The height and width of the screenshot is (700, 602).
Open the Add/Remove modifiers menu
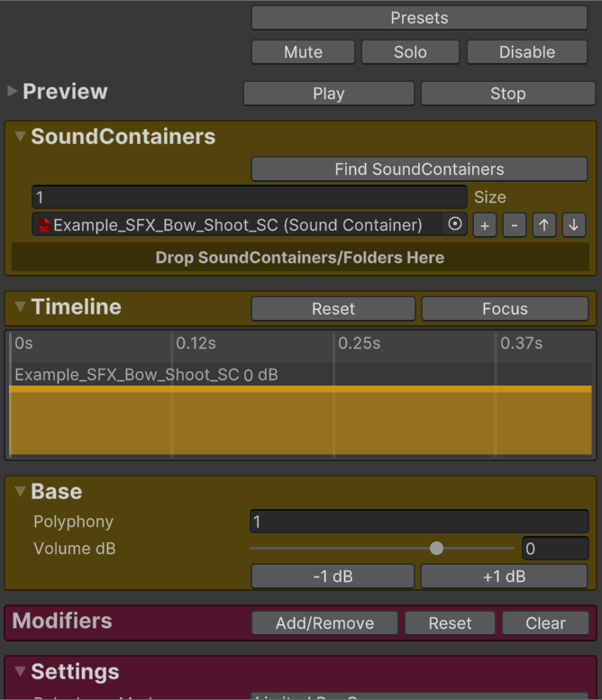(x=324, y=623)
